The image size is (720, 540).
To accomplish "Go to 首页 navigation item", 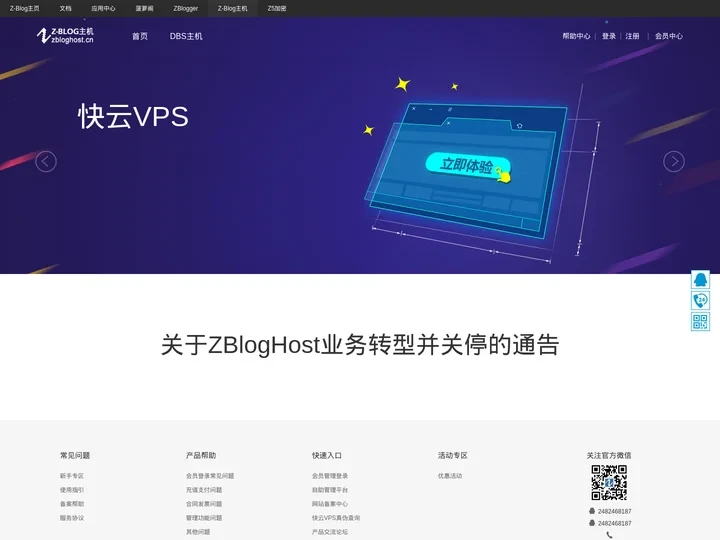I will [x=140, y=36].
